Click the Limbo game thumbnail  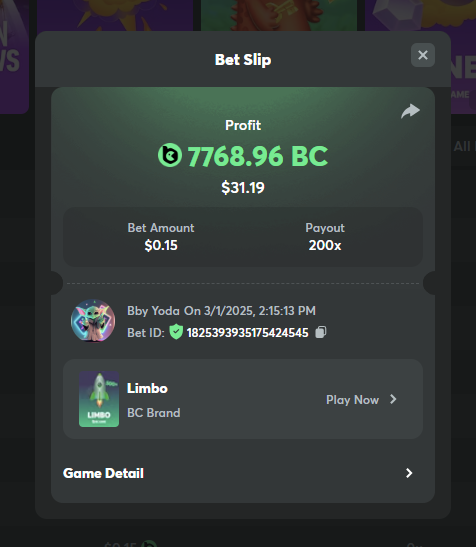[99, 399]
